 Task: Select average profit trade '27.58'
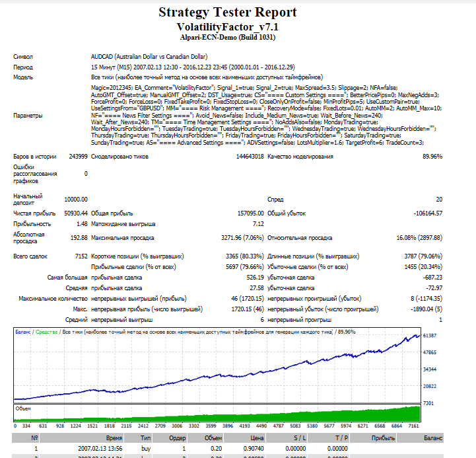coord(257,288)
